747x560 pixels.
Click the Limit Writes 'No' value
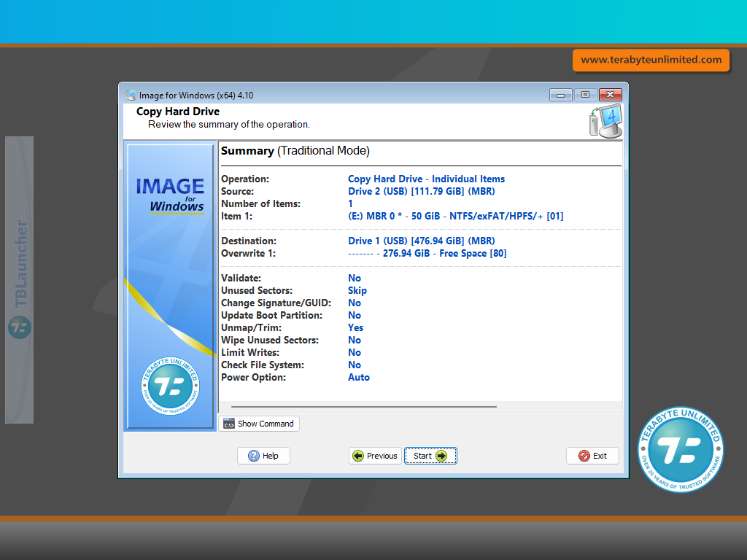(x=355, y=352)
